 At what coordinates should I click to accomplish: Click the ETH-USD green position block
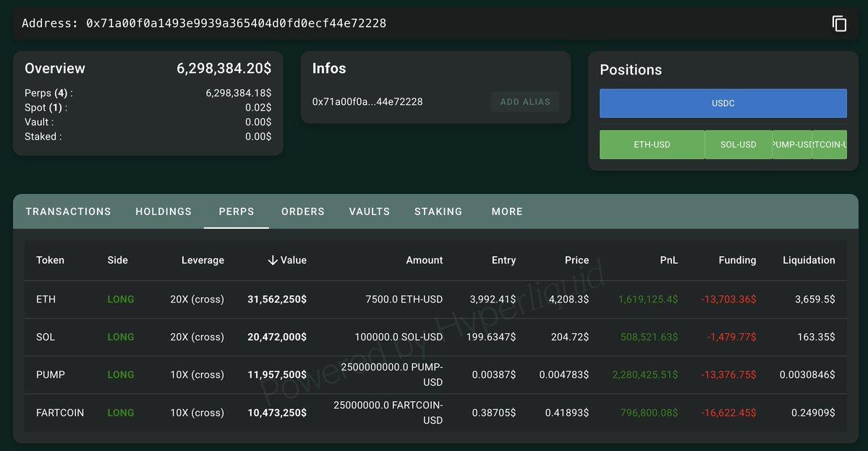coord(652,145)
